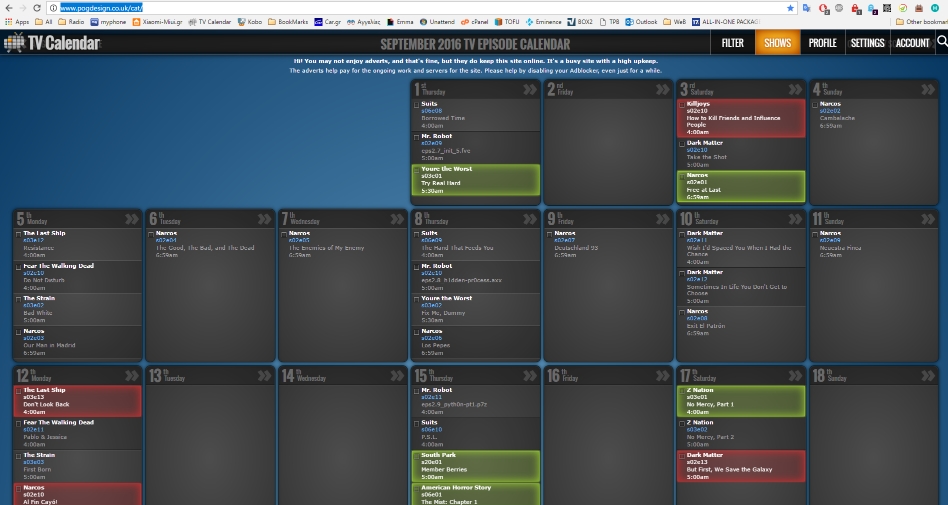
Task: Expand the 1st Thursday day arrows
Action: pos(529,90)
